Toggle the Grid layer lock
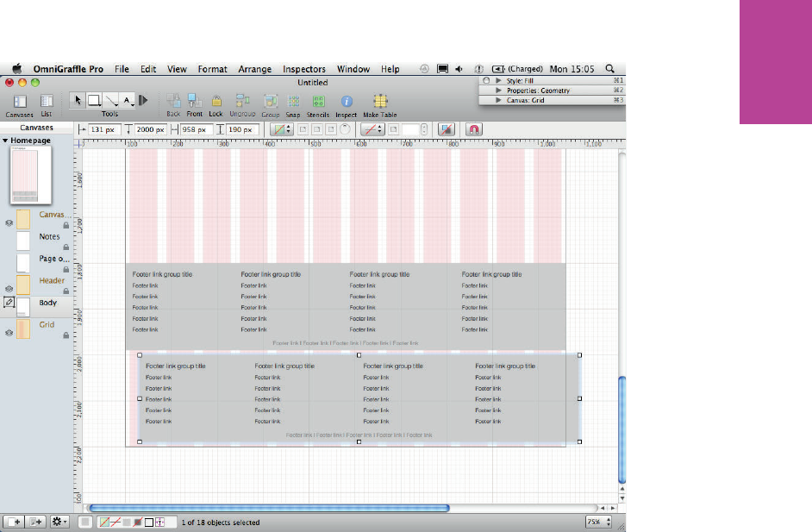Image resolution: width=812 pixels, height=532 pixels. (66, 335)
